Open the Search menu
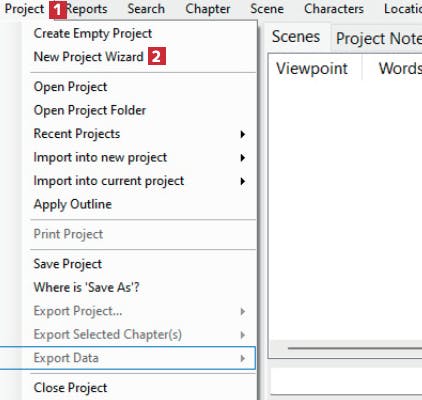This screenshot has width=422, height=400. (146, 9)
